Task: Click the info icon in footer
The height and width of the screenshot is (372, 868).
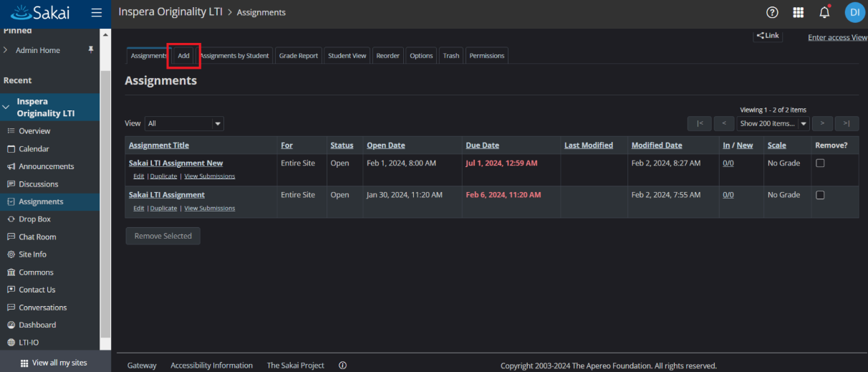Action: pyautogui.click(x=342, y=366)
